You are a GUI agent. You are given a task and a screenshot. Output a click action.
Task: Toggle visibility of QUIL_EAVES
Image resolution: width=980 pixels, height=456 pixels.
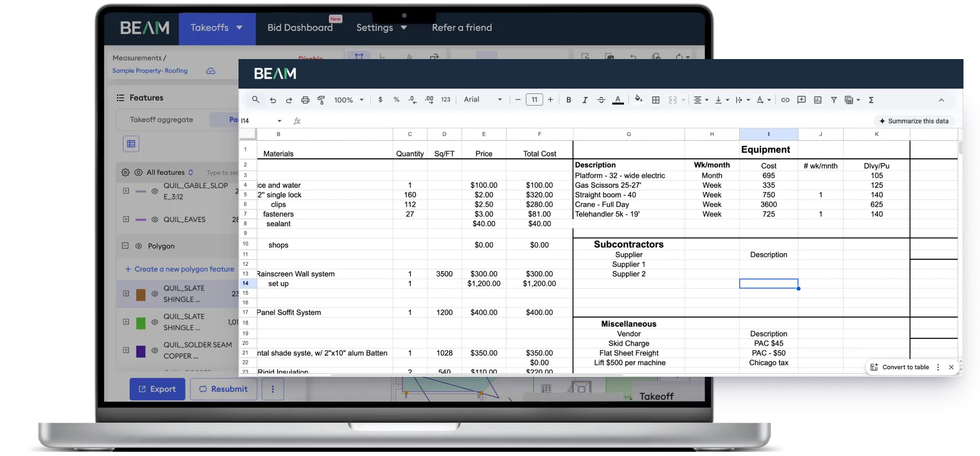click(155, 220)
